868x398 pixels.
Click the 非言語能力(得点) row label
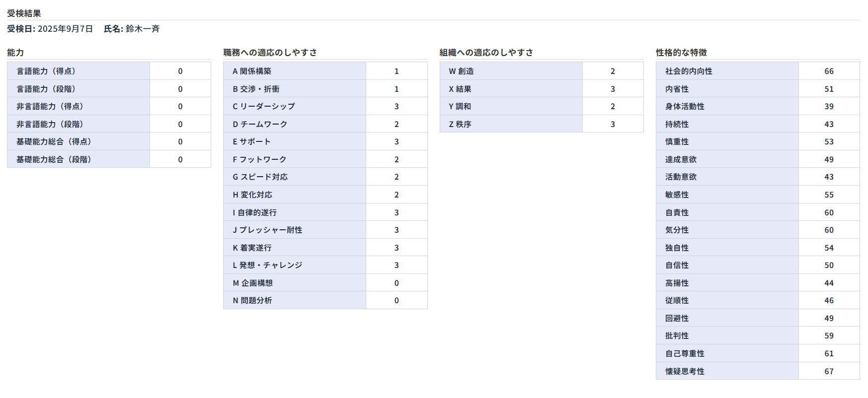[x=50, y=106]
